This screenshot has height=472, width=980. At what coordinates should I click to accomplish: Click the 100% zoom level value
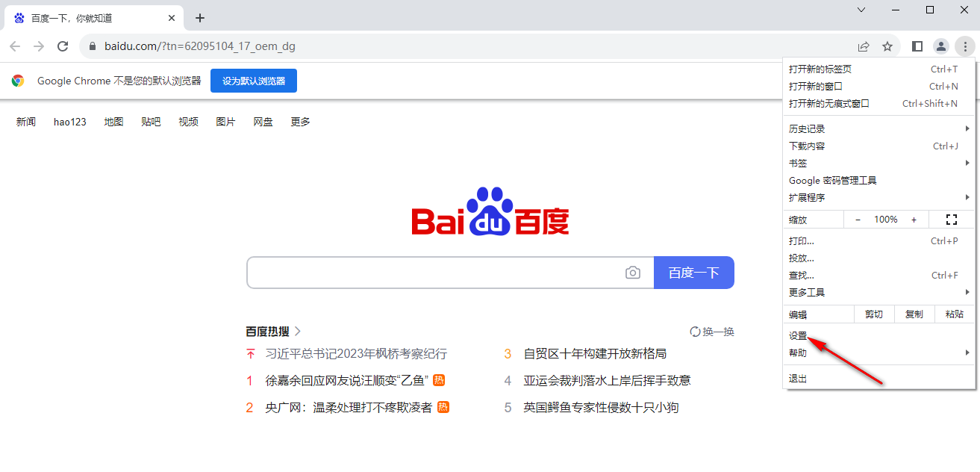(886, 220)
